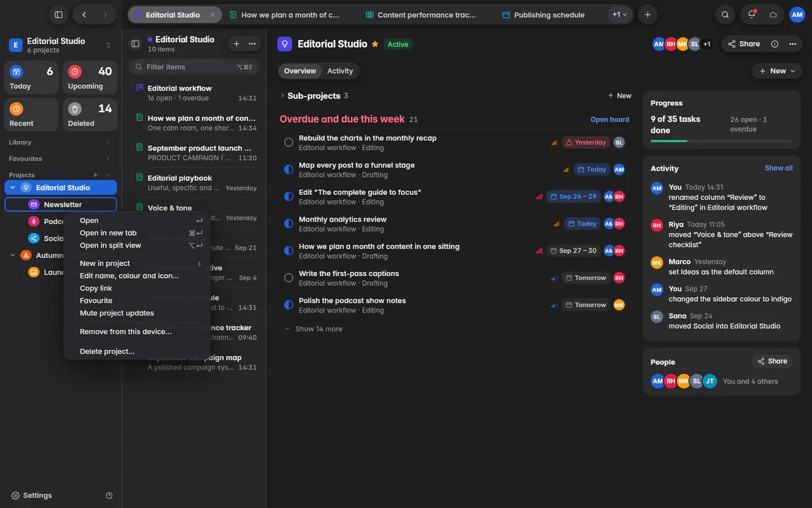The width and height of the screenshot is (812, 508).
Task: Open the help icon beside Settings
Action: click(109, 495)
